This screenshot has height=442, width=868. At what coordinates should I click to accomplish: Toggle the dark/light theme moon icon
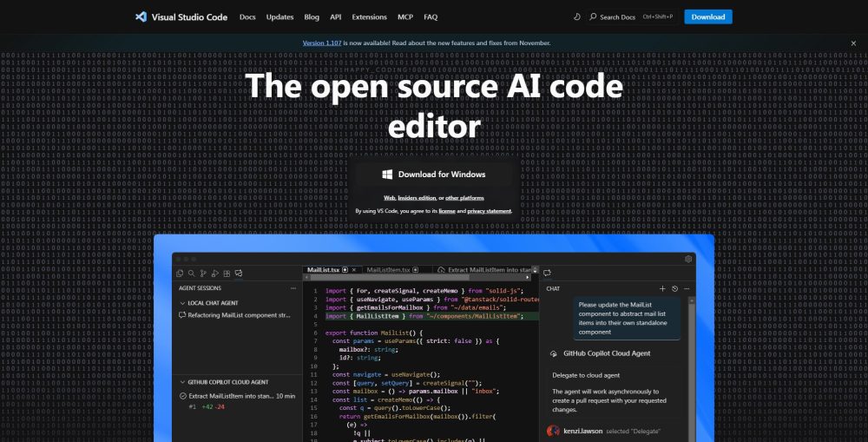coord(577,16)
